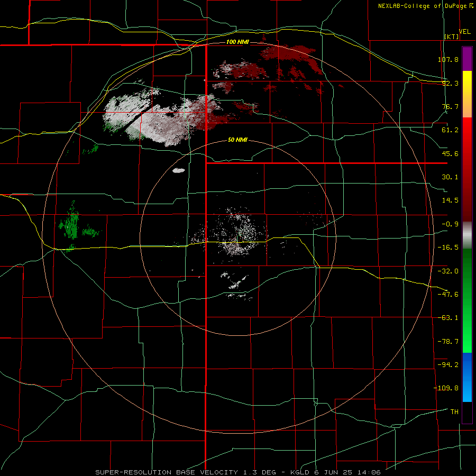Pick the green segment of the color bar
The image size is (476, 476).
(467, 300)
